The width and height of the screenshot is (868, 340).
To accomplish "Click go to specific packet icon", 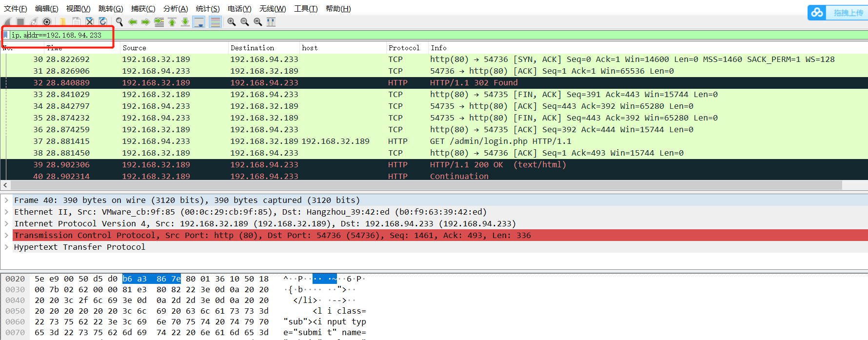I will tap(159, 22).
